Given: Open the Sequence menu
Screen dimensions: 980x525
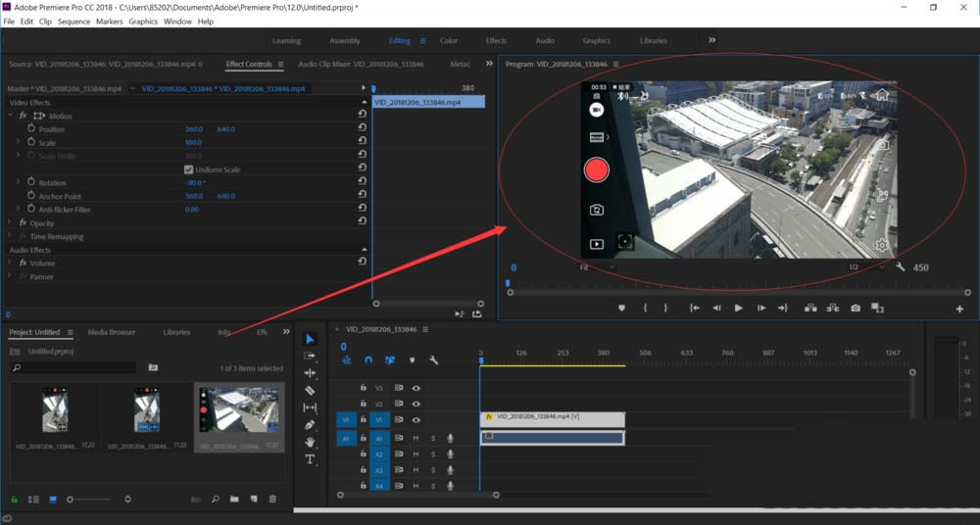Looking at the screenshot, I should [x=73, y=21].
